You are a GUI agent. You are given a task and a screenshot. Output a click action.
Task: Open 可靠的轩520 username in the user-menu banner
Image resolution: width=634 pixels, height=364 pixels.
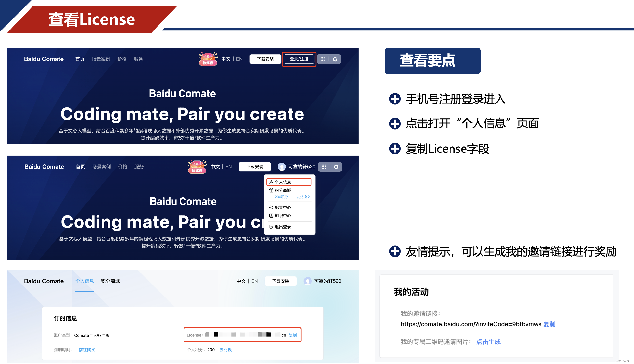pyautogui.click(x=302, y=167)
